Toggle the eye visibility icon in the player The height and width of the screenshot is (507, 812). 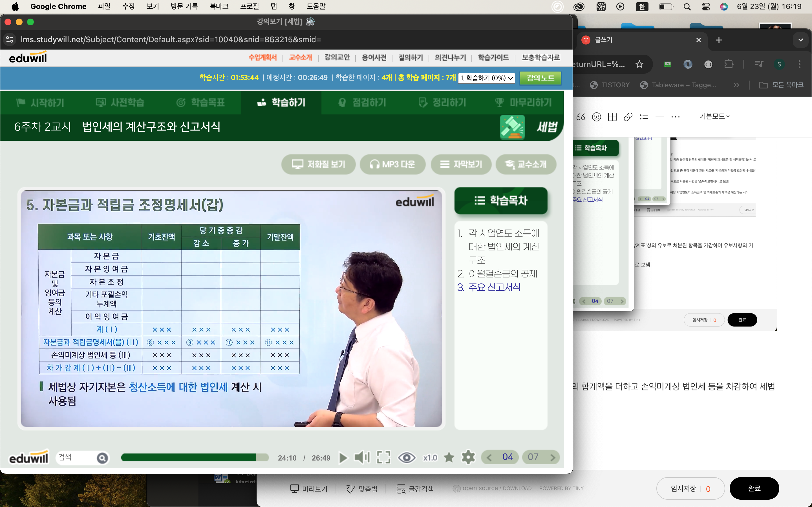coord(406,457)
